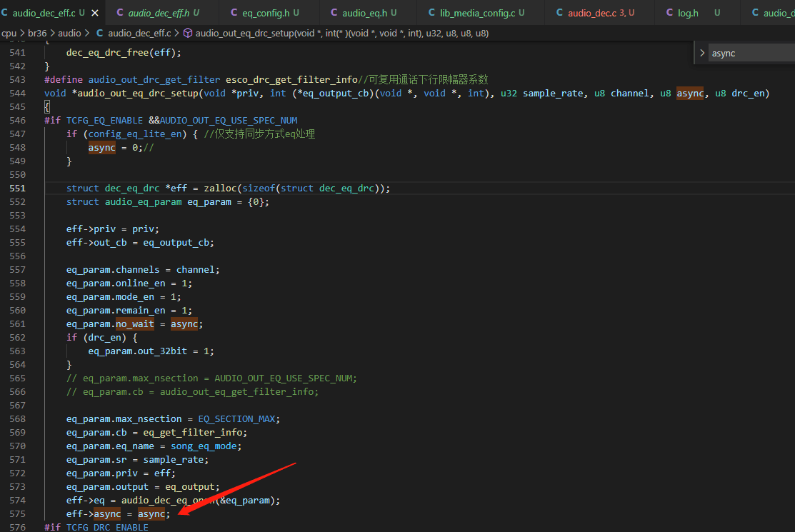Click the C file icon beside audio_dec_eff.c breadcrumb
This screenshot has width=795, height=532.
tap(100, 33)
